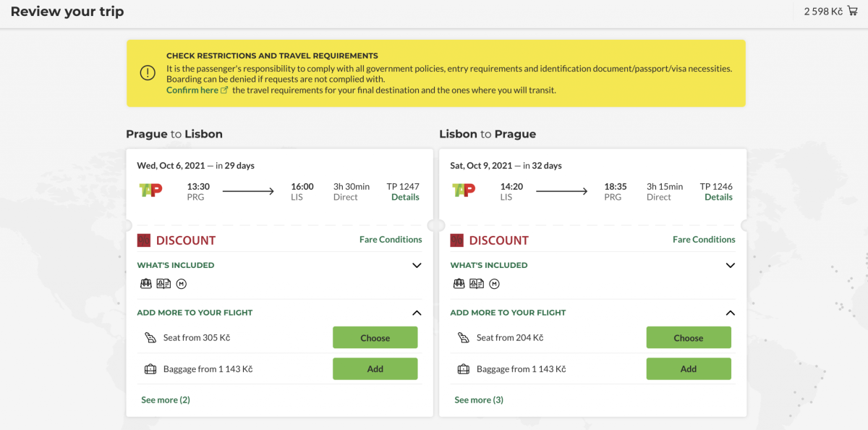868x430 pixels.
Task: Expand What's Included for Prague to Lisbon
Action: coord(417,266)
